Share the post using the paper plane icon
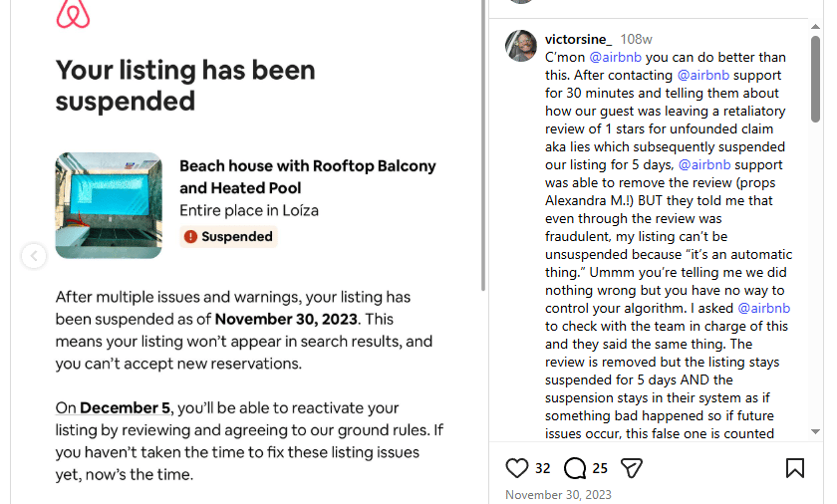The width and height of the screenshot is (837, 504). tap(632, 468)
